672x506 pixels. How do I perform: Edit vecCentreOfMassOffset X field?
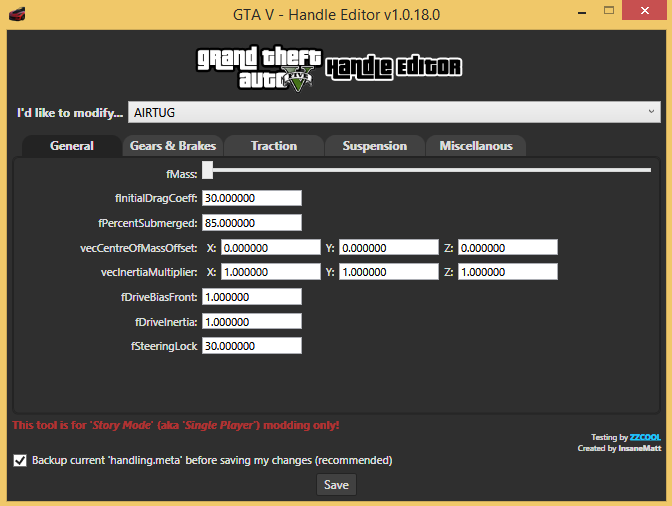pos(270,248)
